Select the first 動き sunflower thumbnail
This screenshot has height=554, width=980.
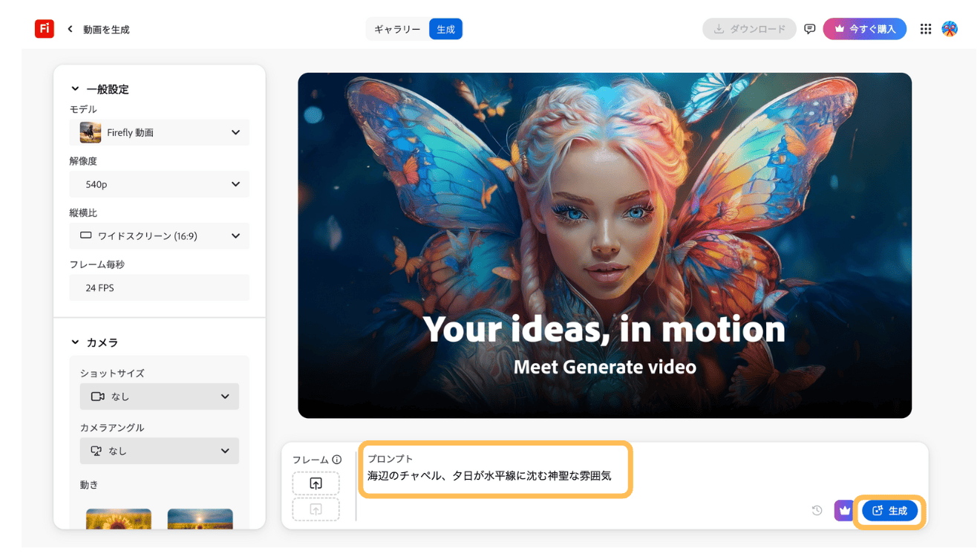point(119,519)
